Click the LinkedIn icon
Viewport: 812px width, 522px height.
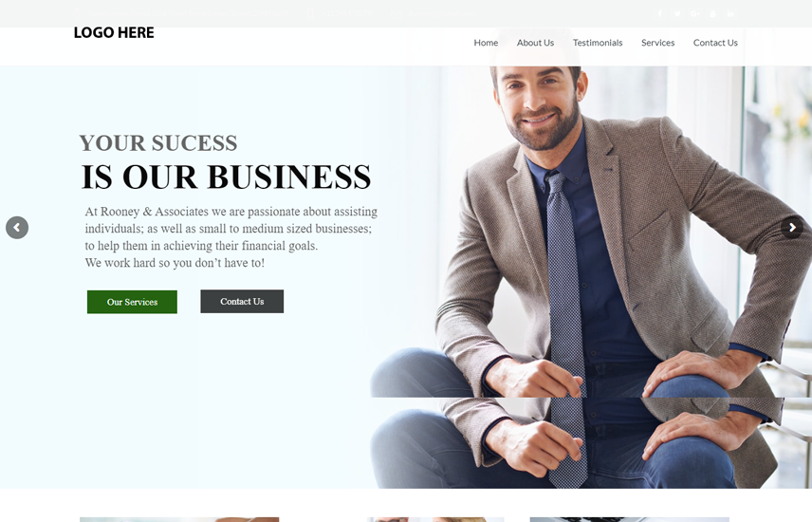[x=730, y=14]
